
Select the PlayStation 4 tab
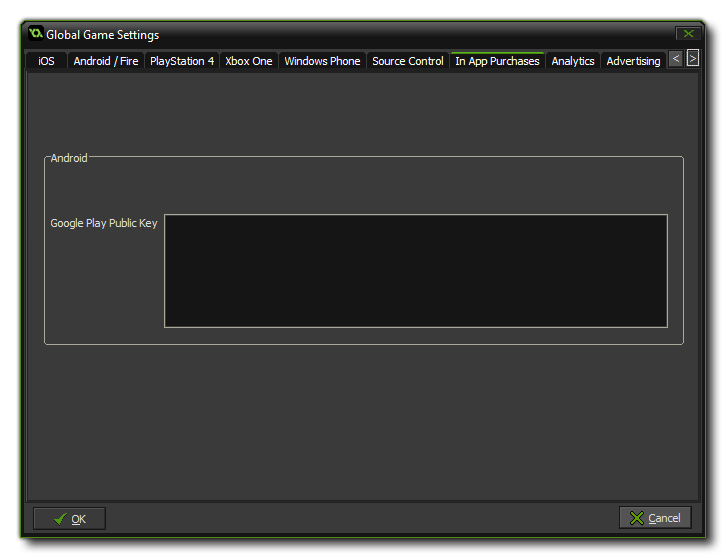coord(182,61)
